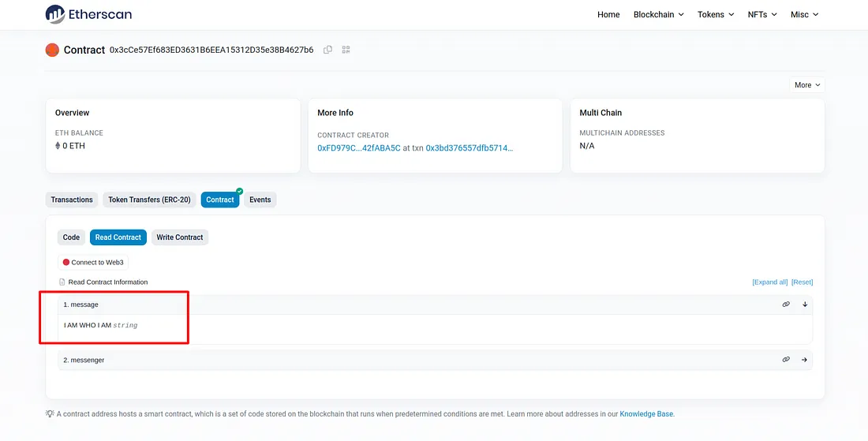868x441 pixels.
Task: Show the contract address QR code
Action: (x=346, y=50)
